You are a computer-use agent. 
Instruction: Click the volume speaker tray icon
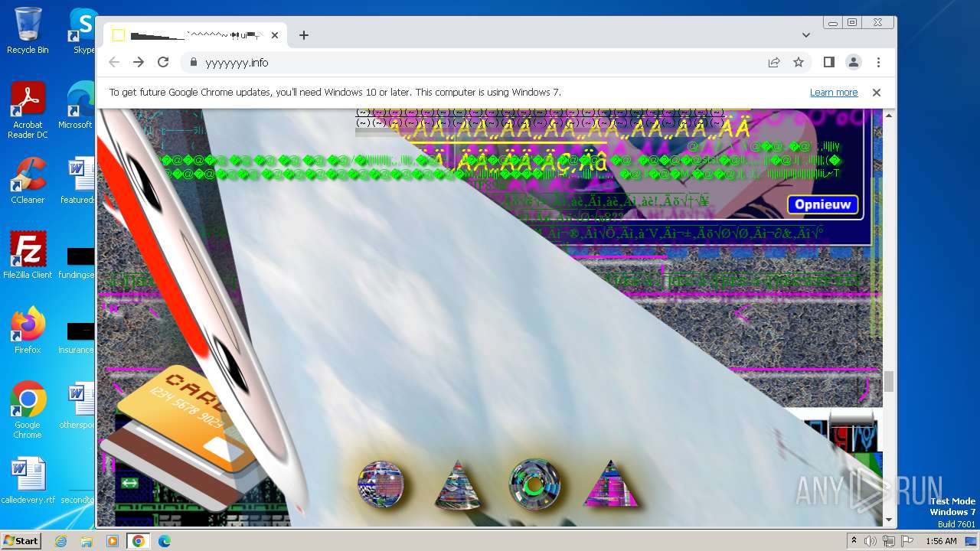tap(871, 541)
